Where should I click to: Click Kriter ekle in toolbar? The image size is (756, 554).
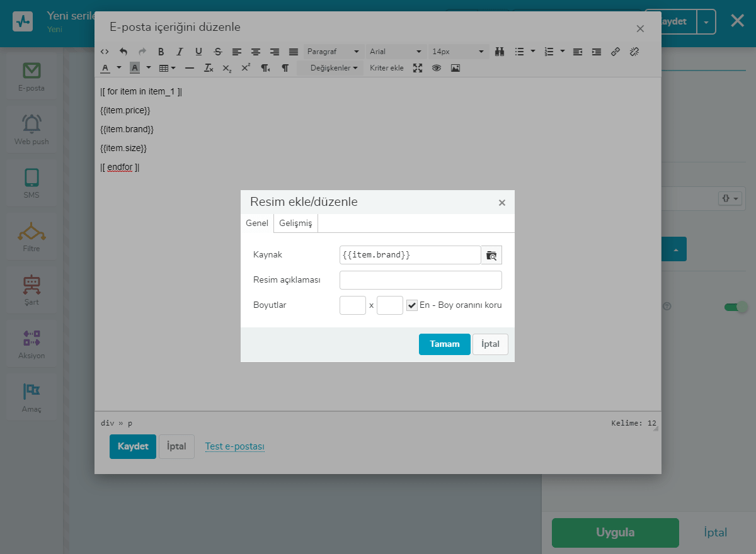coord(387,68)
